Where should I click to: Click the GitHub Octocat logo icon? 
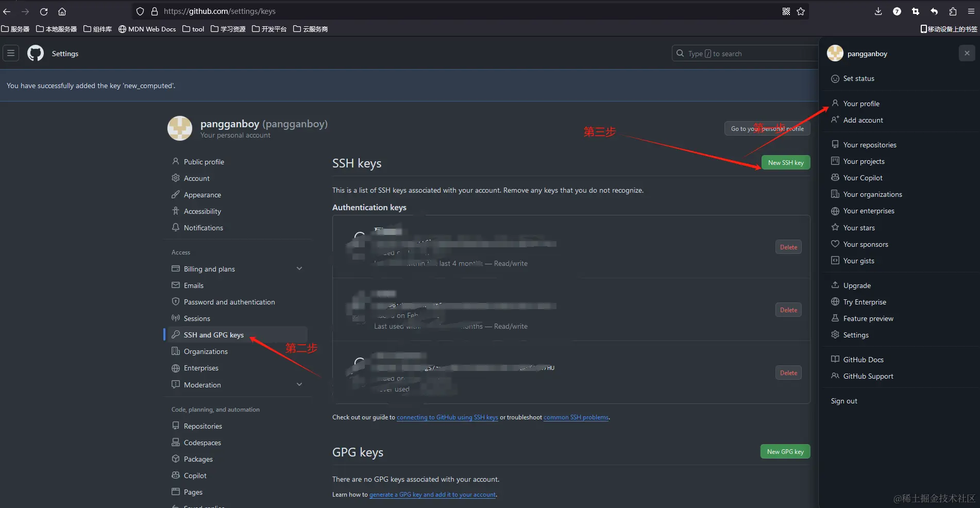[x=36, y=53]
